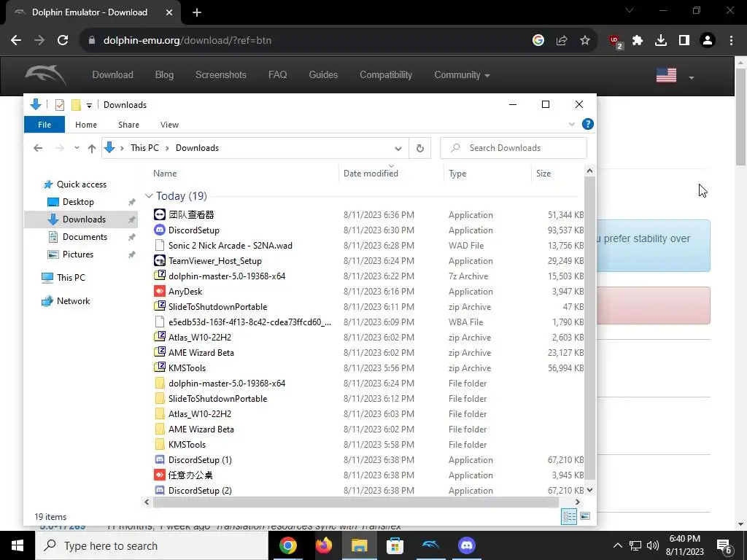Open the FAQ link
The height and width of the screenshot is (560, 747).
tap(277, 75)
